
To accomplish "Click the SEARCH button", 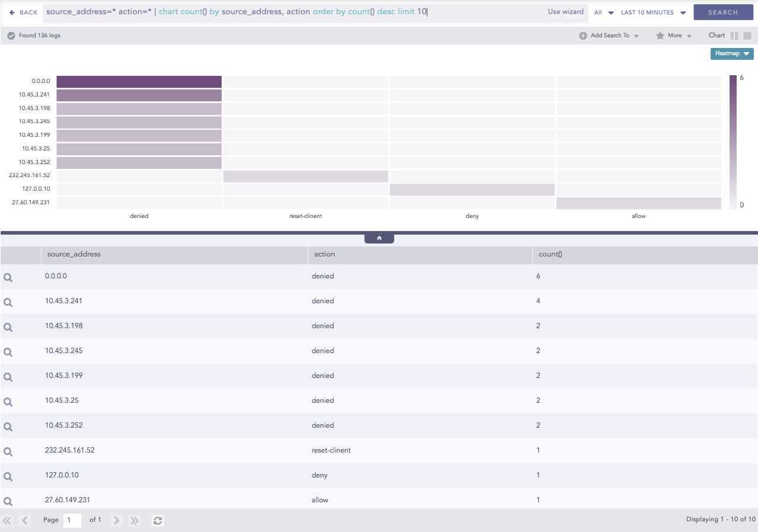I will pyautogui.click(x=722, y=12).
